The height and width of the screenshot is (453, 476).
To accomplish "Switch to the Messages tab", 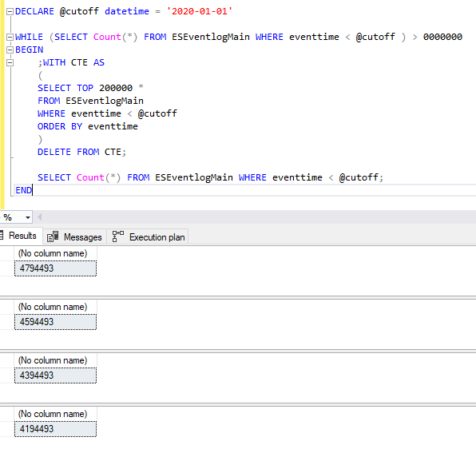I will point(75,237).
